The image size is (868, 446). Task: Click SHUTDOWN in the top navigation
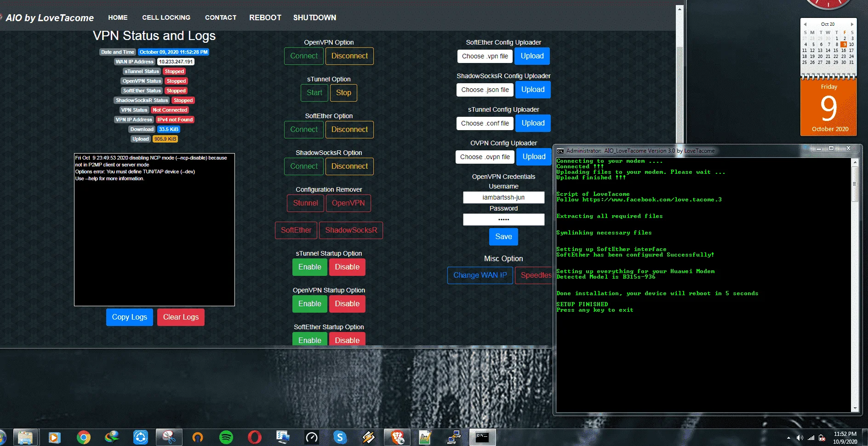point(314,17)
